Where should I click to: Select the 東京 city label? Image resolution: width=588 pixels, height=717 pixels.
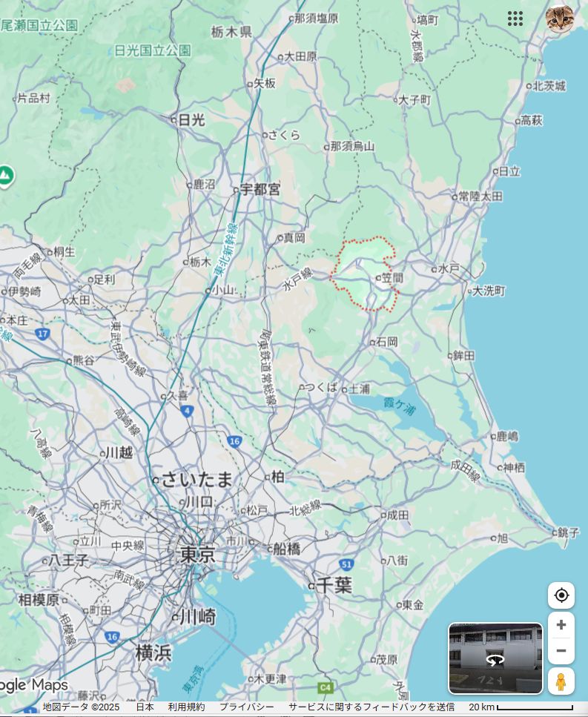pyautogui.click(x=197, y=554)
